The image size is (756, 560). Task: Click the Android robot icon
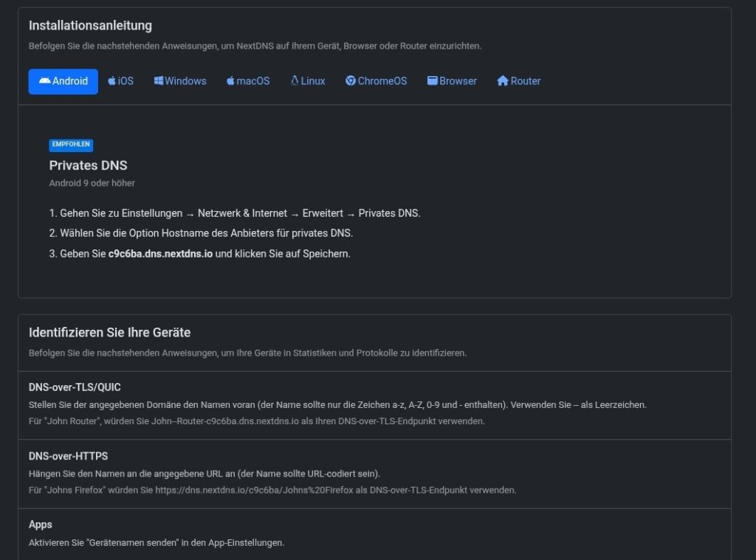(44, 81)
